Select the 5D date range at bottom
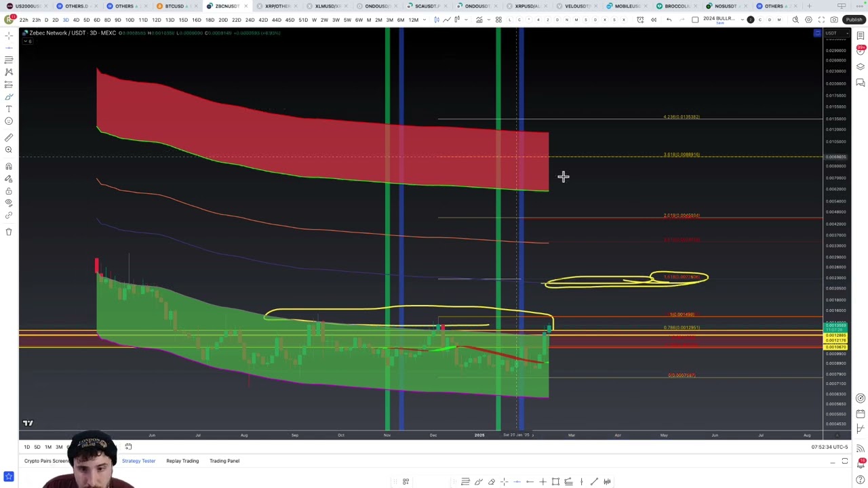 37,447
